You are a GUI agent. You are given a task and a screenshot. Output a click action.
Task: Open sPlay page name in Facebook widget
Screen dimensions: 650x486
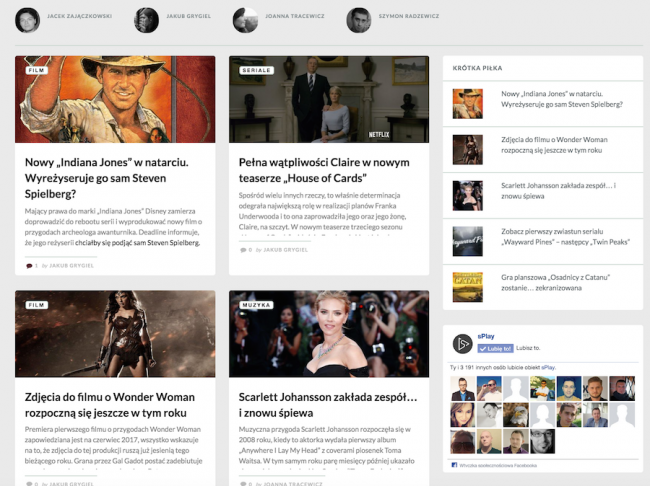(486, 336)
